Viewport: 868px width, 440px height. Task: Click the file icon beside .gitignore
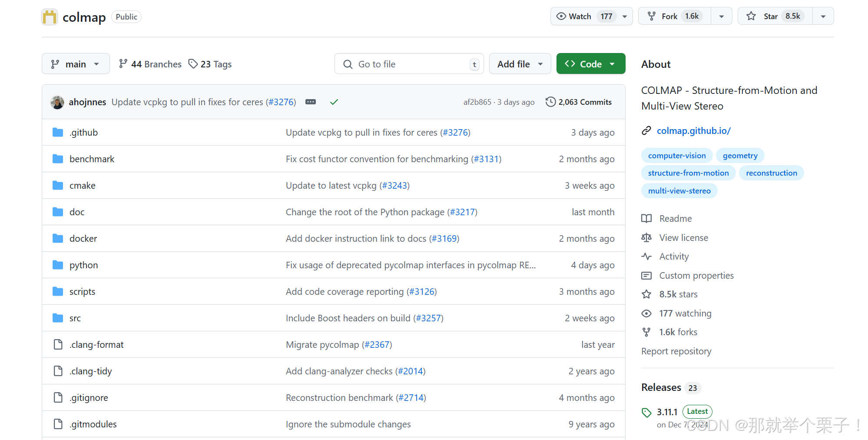tap(58, 398)
